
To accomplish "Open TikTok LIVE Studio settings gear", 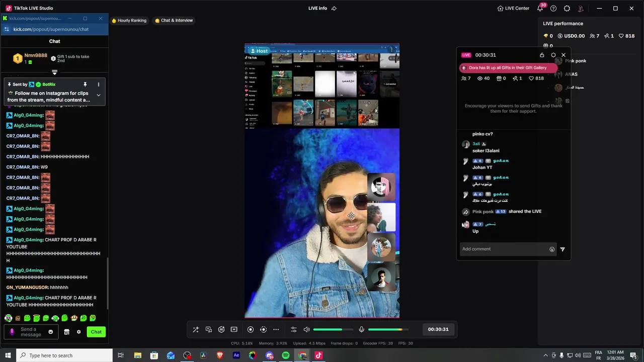I will [x=567, y=8].
